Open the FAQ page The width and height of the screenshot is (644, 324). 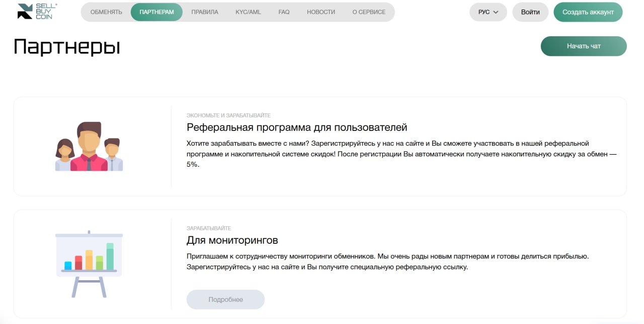[x=284, y=12]
